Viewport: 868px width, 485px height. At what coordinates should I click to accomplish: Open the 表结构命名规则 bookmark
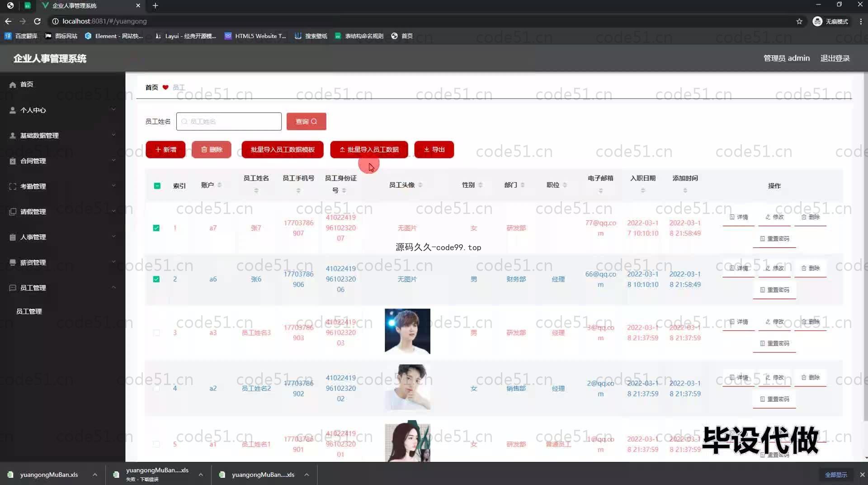359,36
